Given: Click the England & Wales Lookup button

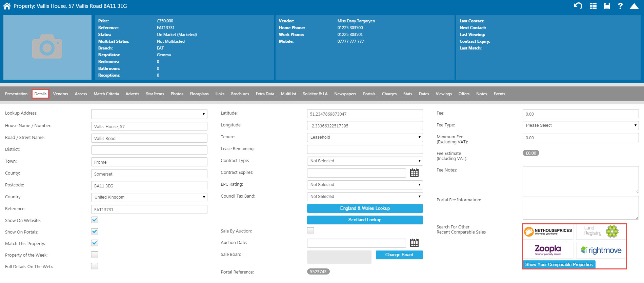Looking at the screenshot, I should click(x=365, y=208).
